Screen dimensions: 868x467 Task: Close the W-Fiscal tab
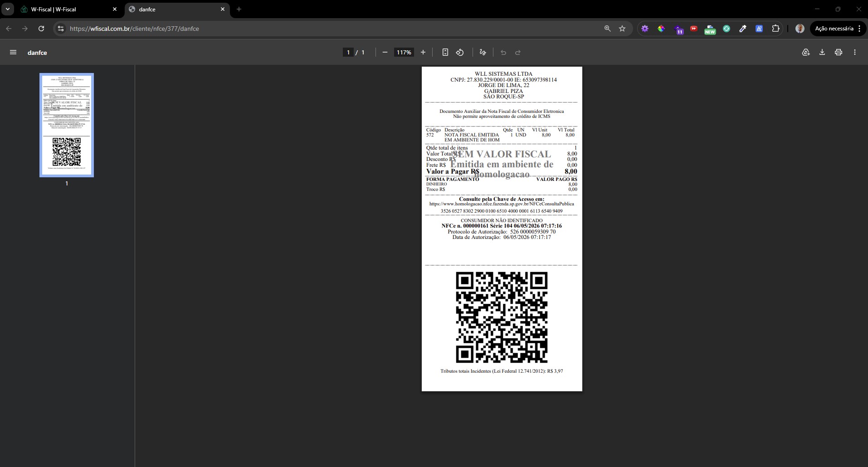pos(115,9)
